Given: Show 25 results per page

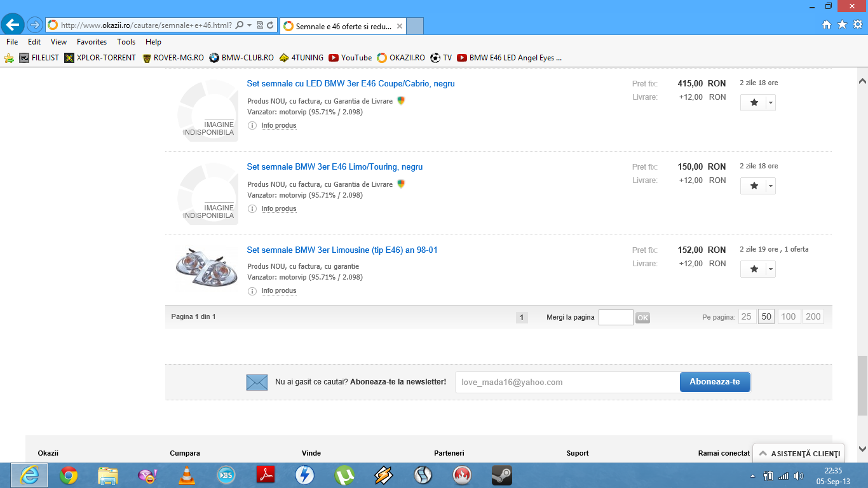Looking at the screenshot, I should click(x=747, y=316).
